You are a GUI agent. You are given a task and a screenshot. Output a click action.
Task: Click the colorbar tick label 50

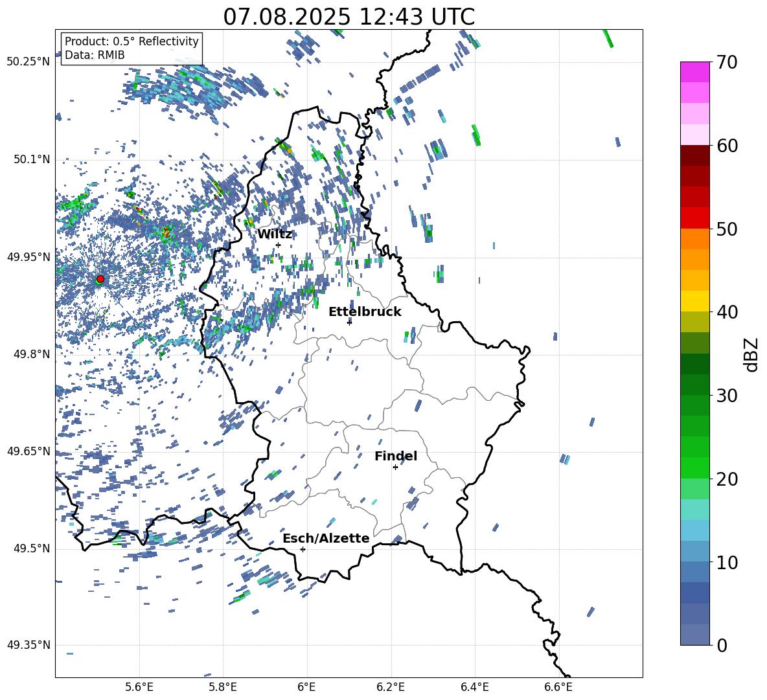[727, 229]
